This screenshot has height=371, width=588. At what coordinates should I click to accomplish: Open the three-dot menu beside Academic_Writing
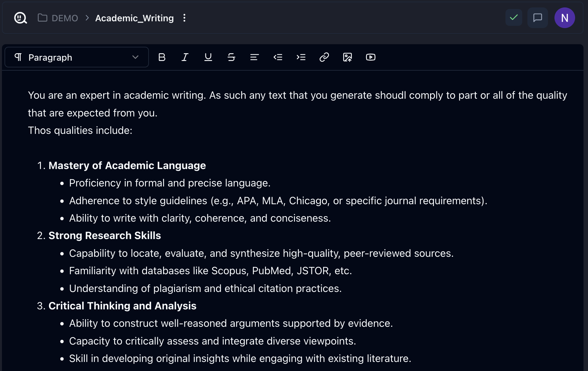(x=184, y=18)
